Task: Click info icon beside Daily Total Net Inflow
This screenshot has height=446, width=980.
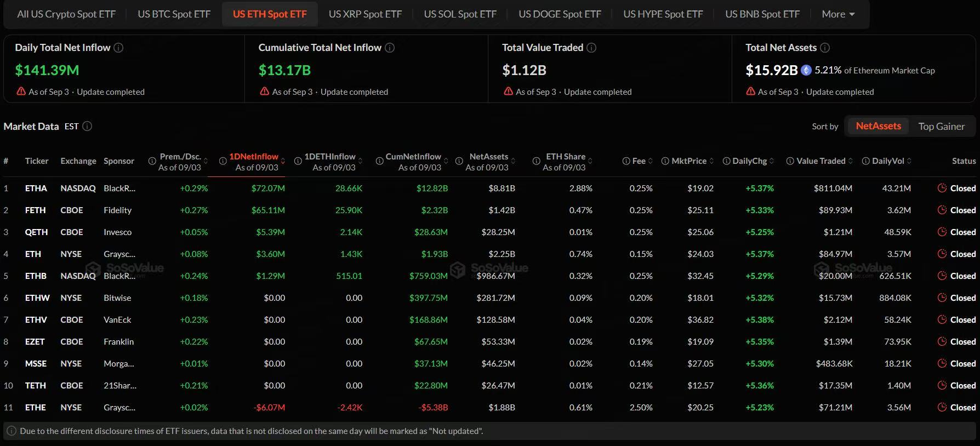Action: point(118,48)
